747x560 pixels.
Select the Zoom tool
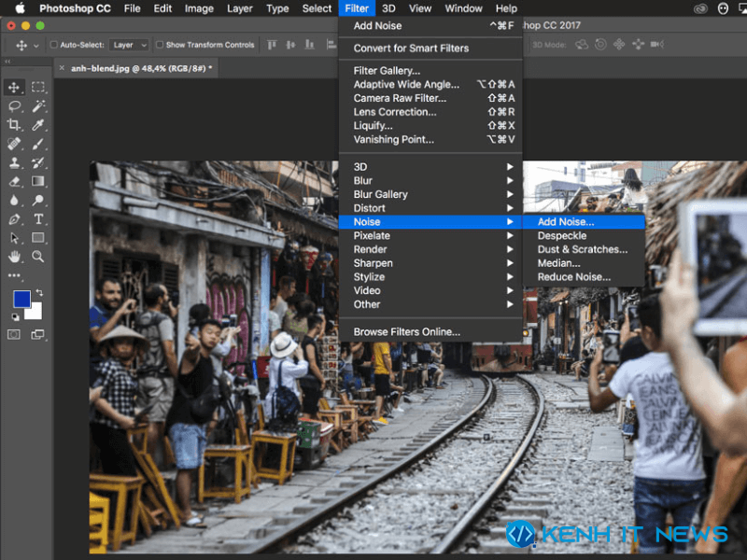(38, 257)
